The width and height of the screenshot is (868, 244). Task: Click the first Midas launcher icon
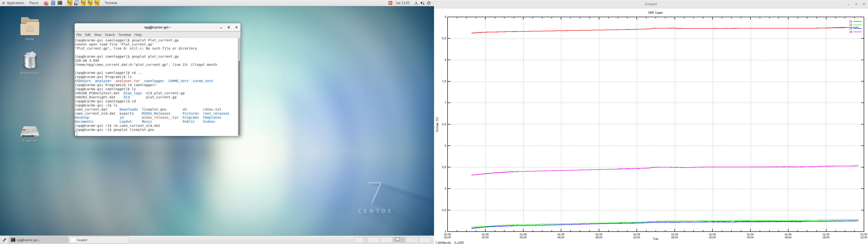(x=70, y=3)
